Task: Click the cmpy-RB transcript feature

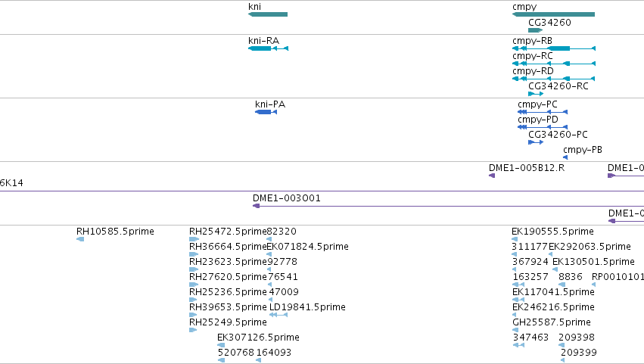Action: tap(554, 48)
